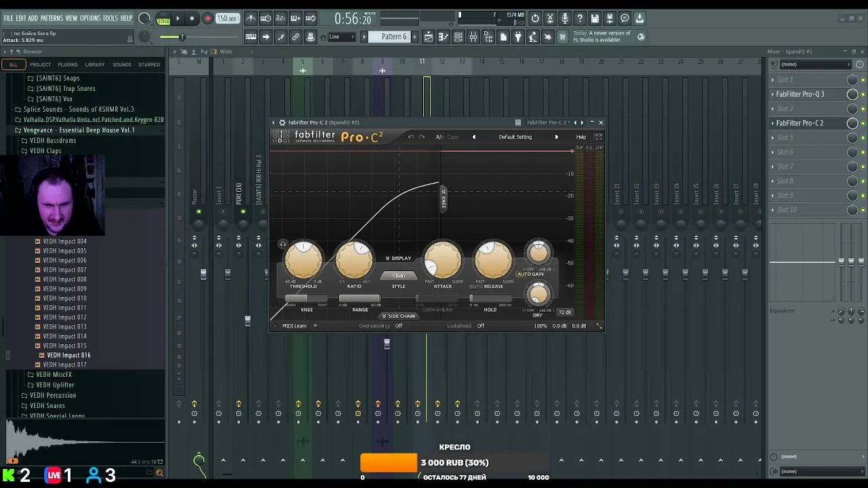Image resolution: width=868 pixels, height=488 pixels.
Task: Open the Line snap dropdown
Action: click(342, 37)
